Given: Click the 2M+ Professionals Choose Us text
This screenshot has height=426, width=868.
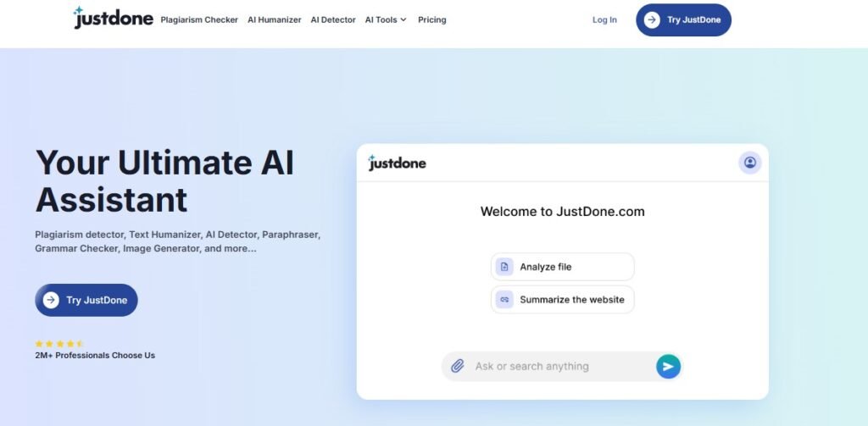Looking at the screenshot, I should coord(95,355).
